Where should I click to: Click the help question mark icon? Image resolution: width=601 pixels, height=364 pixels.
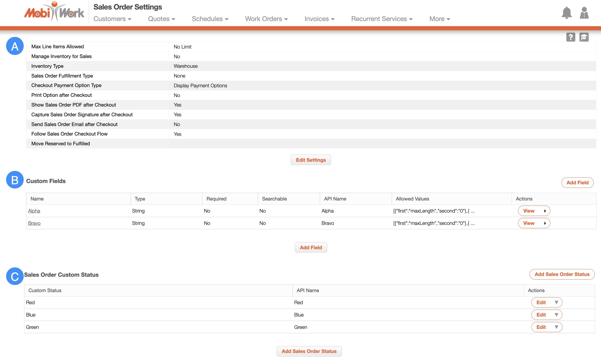[570, 37]
